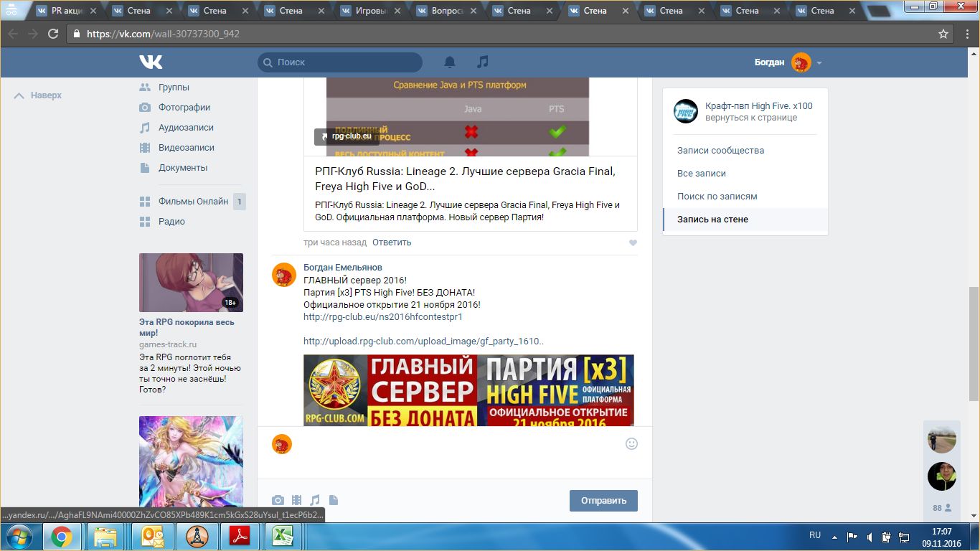This screenshot has height=551, width=980.
Task: Click the VK logo in the header
Action: point(151,62)
